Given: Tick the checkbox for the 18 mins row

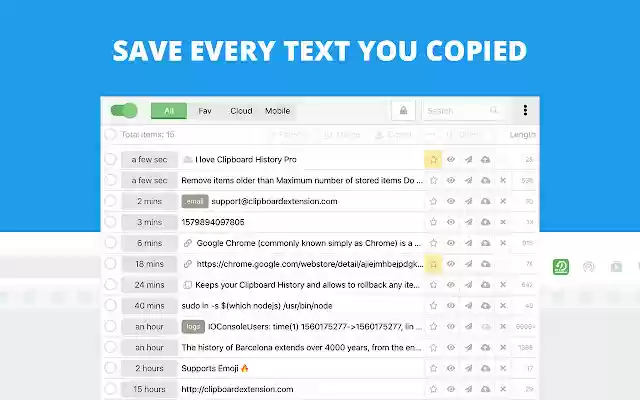Looking at the screenshot, I should (x=110, y=264).
